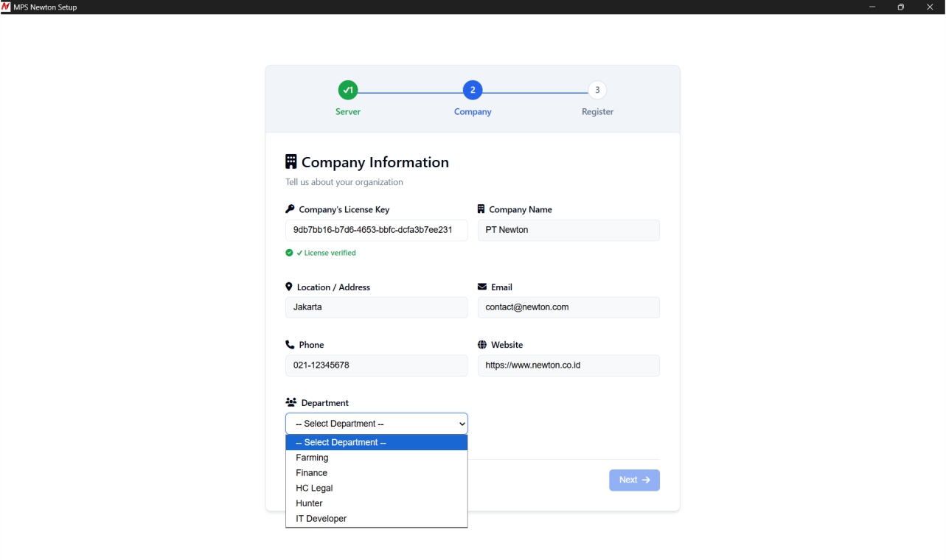Select HC Legal from the dropdown options
The height and width of the screenshot is (560, 946).
click(x=315, y=489)
